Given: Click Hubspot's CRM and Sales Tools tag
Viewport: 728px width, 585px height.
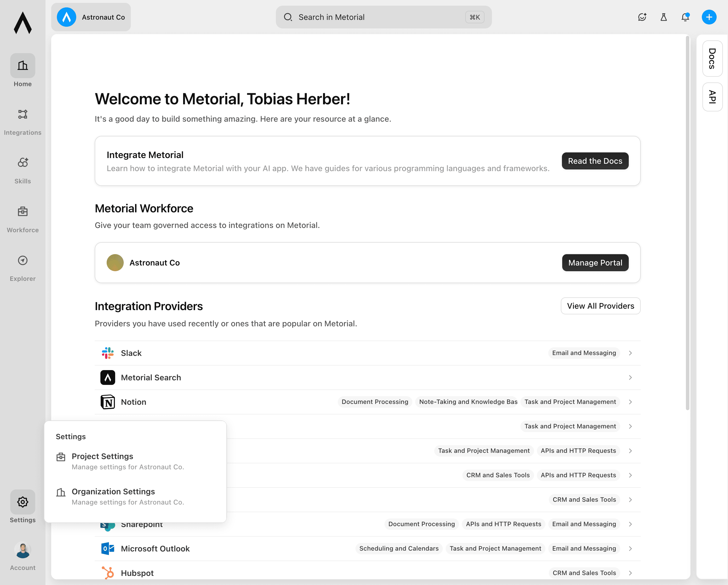Looking at the screenshot, I should pos(584,573).
